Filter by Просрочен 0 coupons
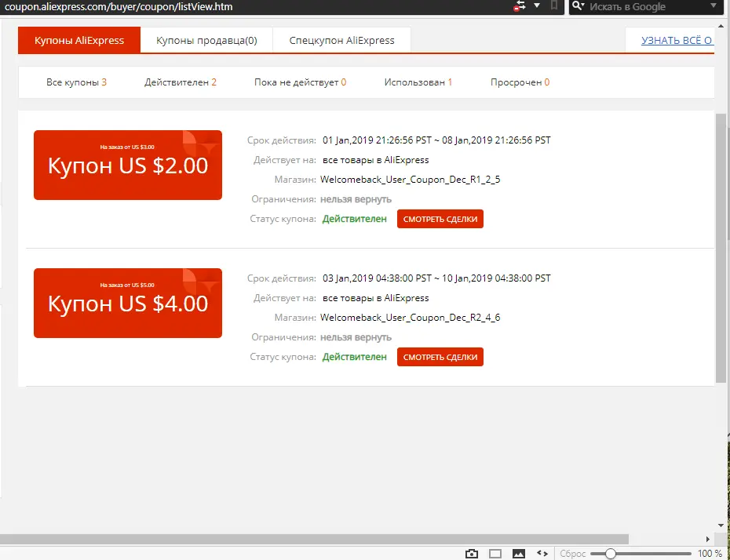The height and width of the screenshot is (560, 730). (x=520, y=82)
